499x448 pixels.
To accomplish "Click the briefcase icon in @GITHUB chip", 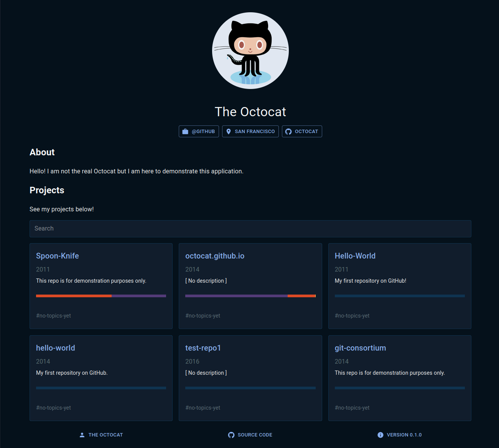I will (x=185, y=132).
